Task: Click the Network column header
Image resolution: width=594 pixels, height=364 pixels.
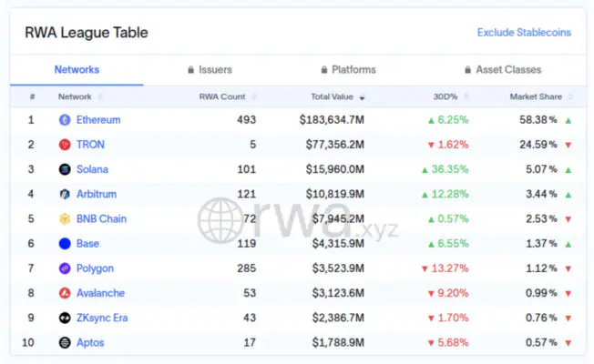Action: pyautogui.click(x=75, y=96)
